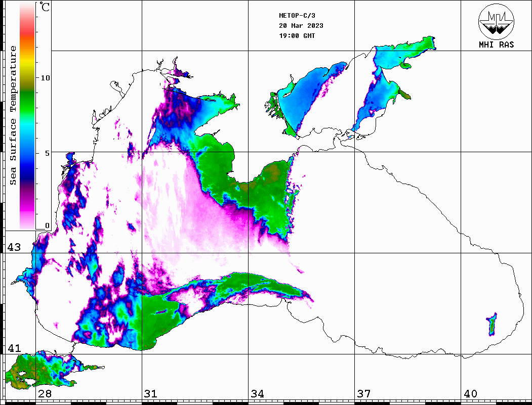Image resolution: width=532 pixels, height=405 pixels.
Task: Click the 'MHI RAS' caption text
Action: click(496, 44)
